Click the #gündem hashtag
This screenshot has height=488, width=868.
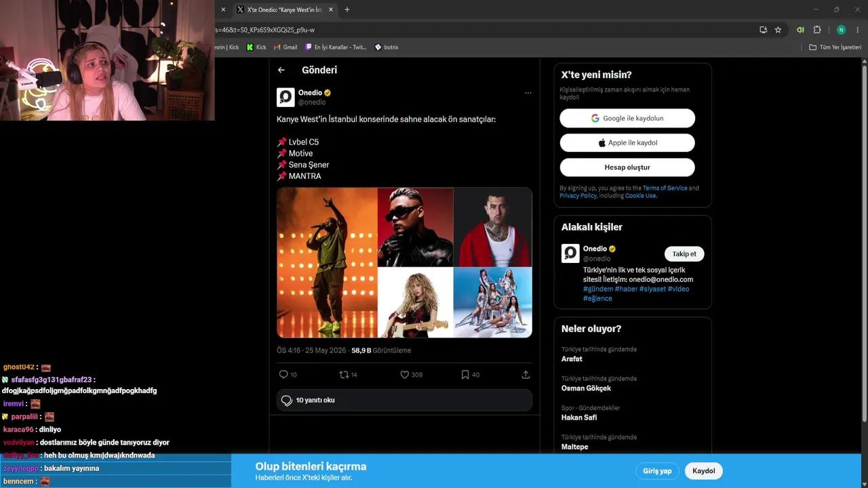[x=598, y=289]
